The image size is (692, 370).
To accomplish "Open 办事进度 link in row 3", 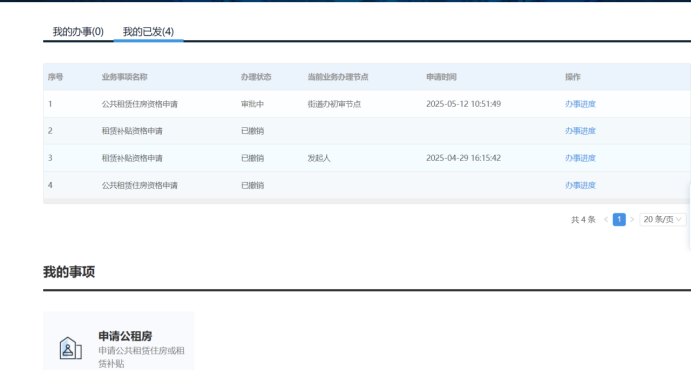I will (580, 158).
